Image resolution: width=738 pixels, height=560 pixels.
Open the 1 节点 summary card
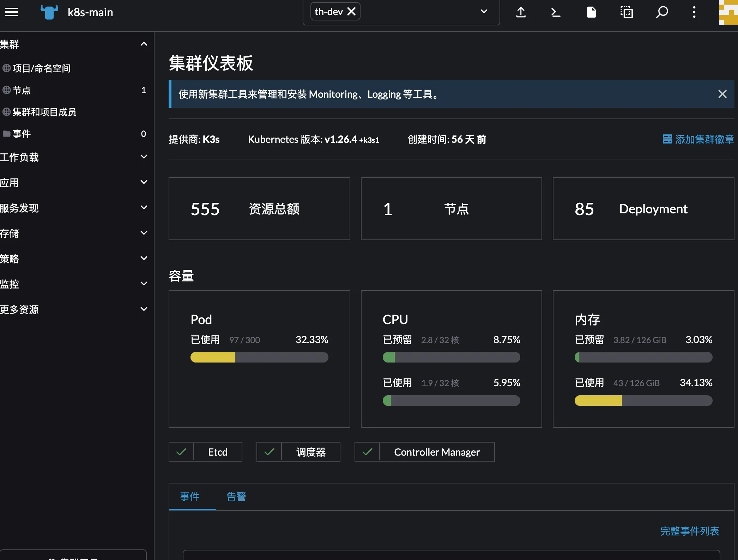click(451, 209)
